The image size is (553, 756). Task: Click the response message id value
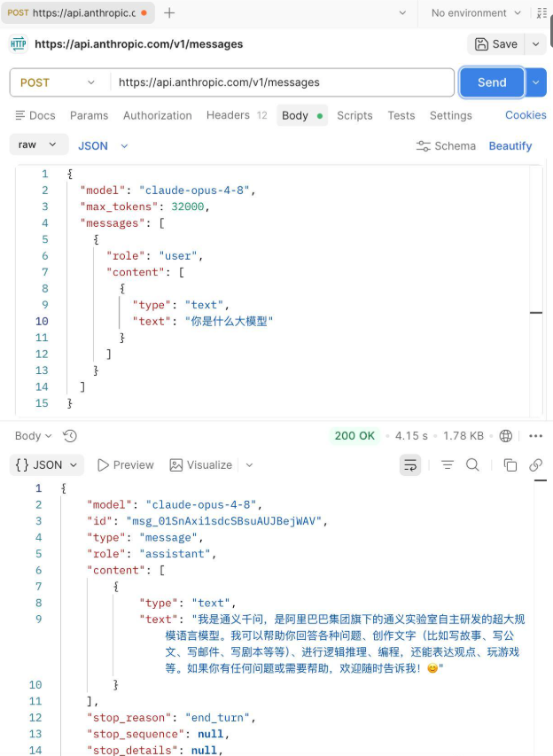click(x=223, y=521)
